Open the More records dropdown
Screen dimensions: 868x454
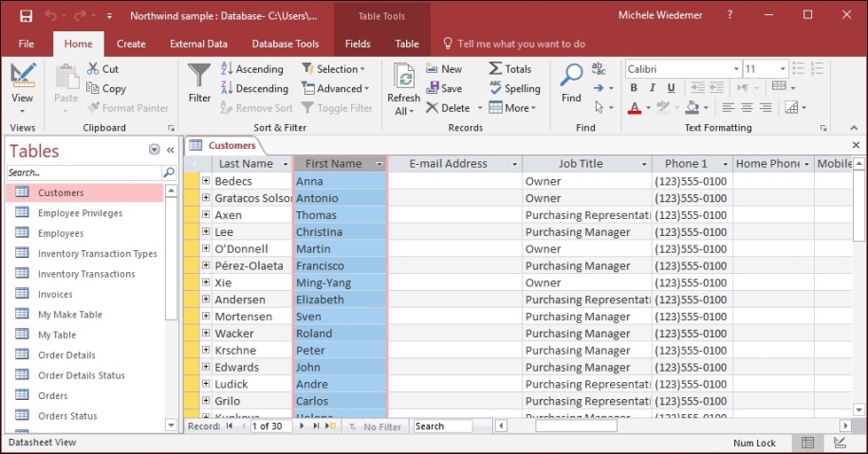tap(512, 108)
